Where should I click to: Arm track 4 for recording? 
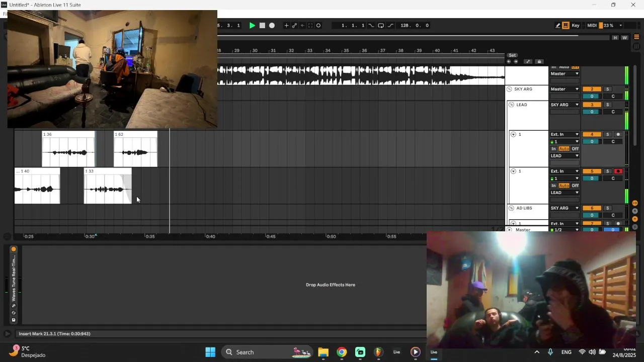618,135
